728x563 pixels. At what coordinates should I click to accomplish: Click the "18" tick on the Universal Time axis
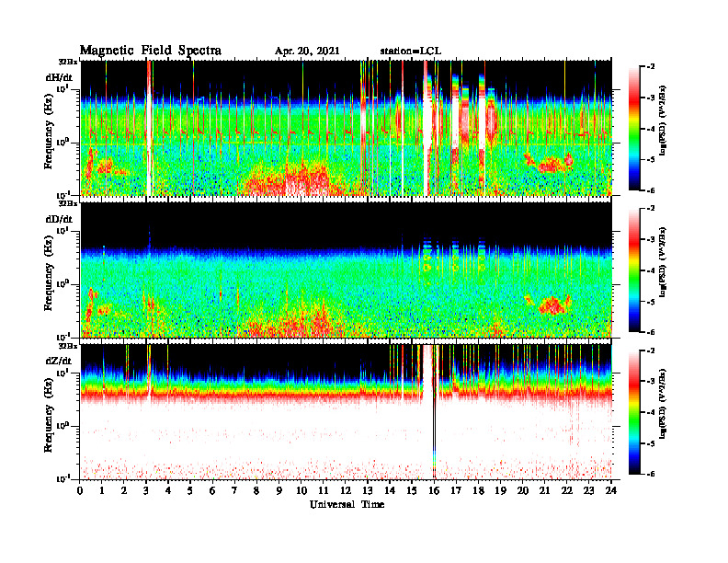tap(478, 491)
